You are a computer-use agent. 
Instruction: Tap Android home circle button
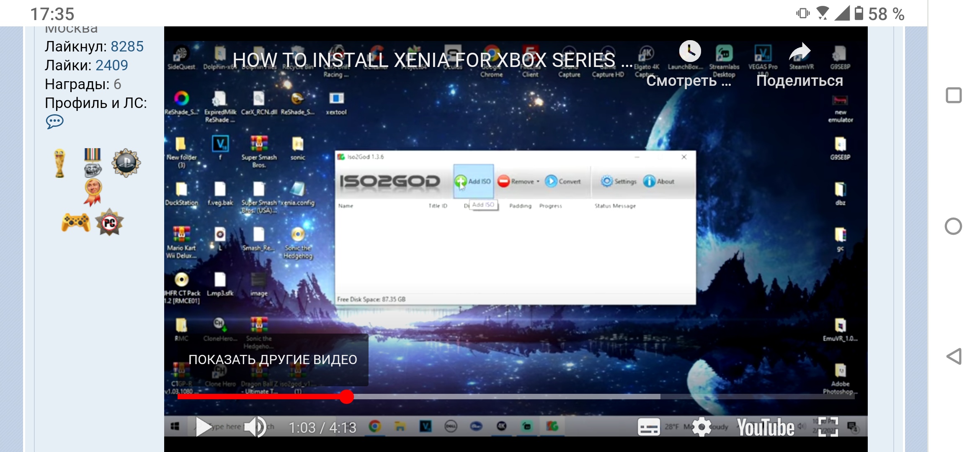point(954,226)
